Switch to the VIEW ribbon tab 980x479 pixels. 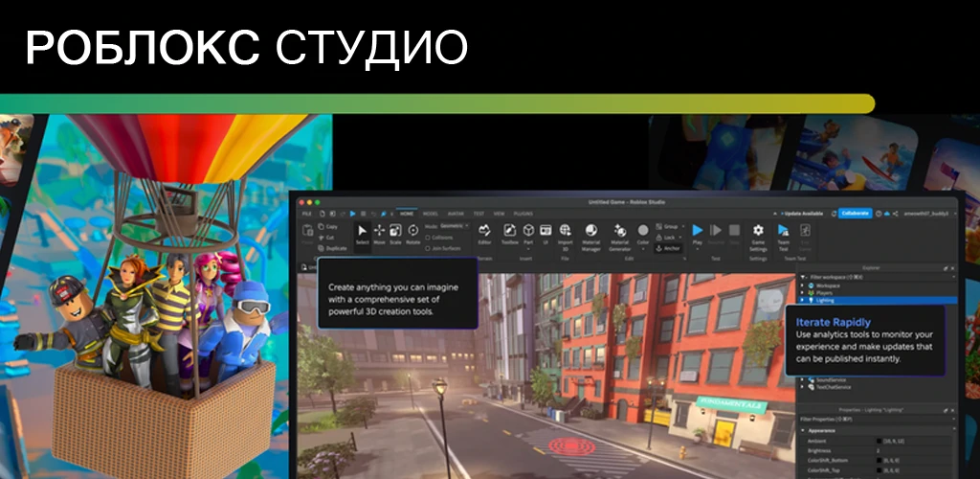point(499,214)
